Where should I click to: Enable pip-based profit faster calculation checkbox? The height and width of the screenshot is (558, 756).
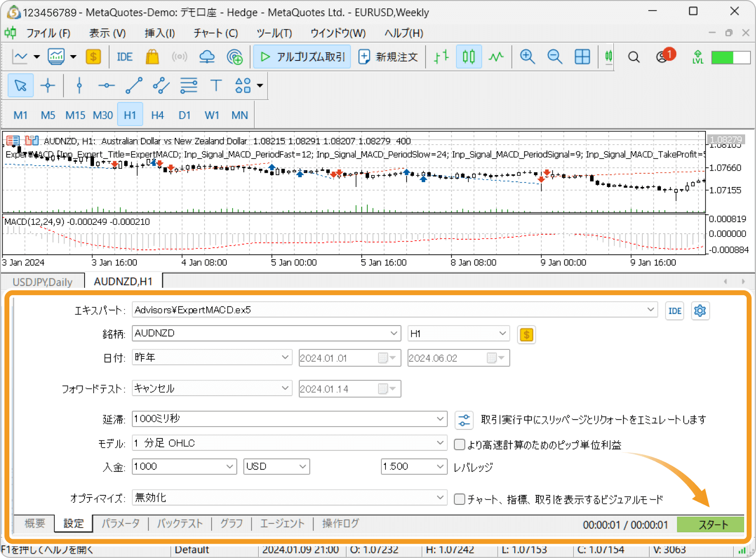[x=460, y=445]
